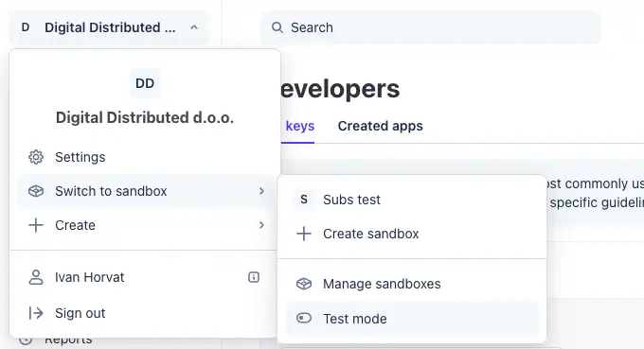The image size is (644, 349).
Task: Select Test mode menu entry
Action: coord(412,318)
